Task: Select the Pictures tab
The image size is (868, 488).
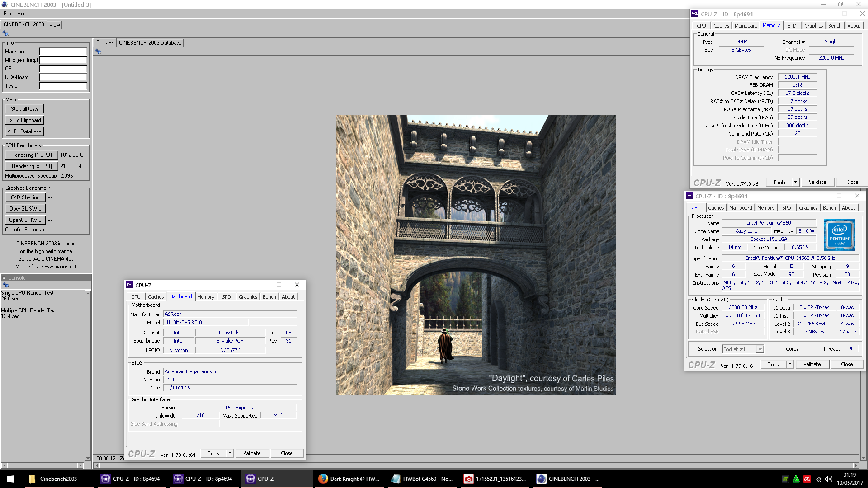Action: pos(105,42)
